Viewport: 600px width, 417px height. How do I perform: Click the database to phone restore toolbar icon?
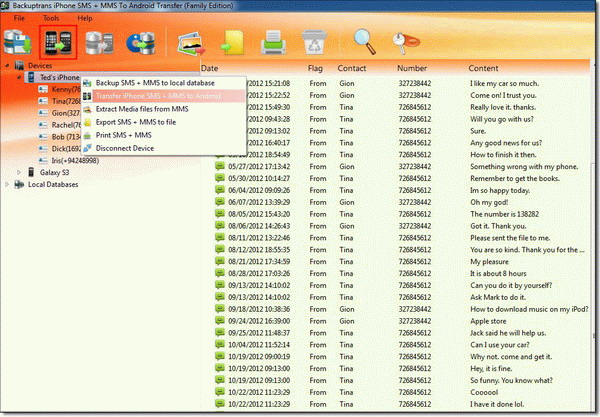coord(99,42)
